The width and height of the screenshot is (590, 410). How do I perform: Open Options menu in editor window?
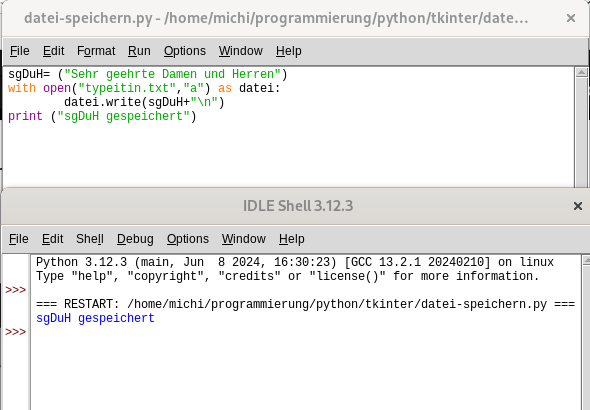(x=185, y=51)
